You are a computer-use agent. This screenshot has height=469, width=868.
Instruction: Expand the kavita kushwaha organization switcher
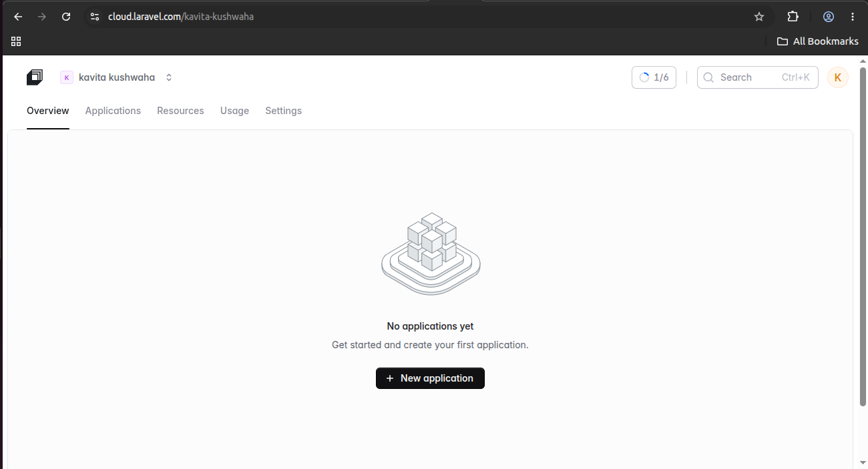click(117, 77)
